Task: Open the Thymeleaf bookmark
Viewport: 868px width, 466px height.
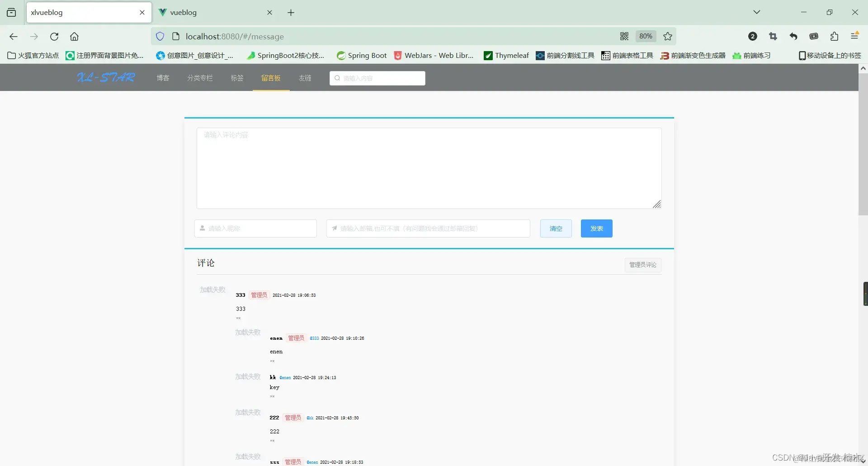Action: 506,56
